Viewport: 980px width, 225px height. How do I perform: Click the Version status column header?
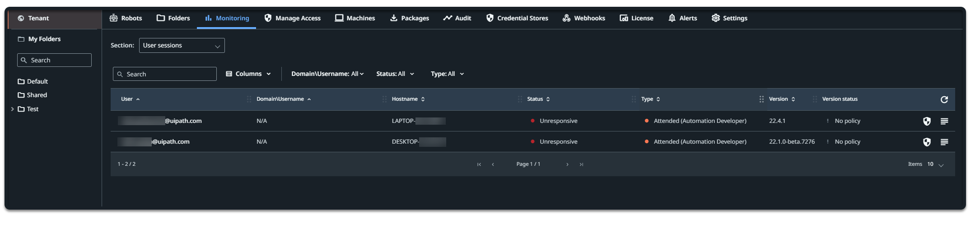point(840,99)
